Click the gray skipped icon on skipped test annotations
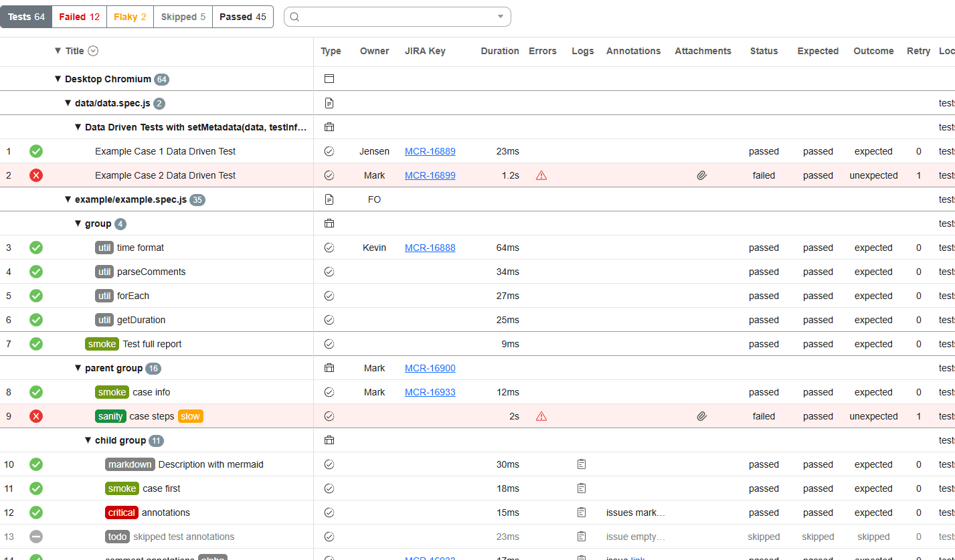 click(x=36, y=537)
